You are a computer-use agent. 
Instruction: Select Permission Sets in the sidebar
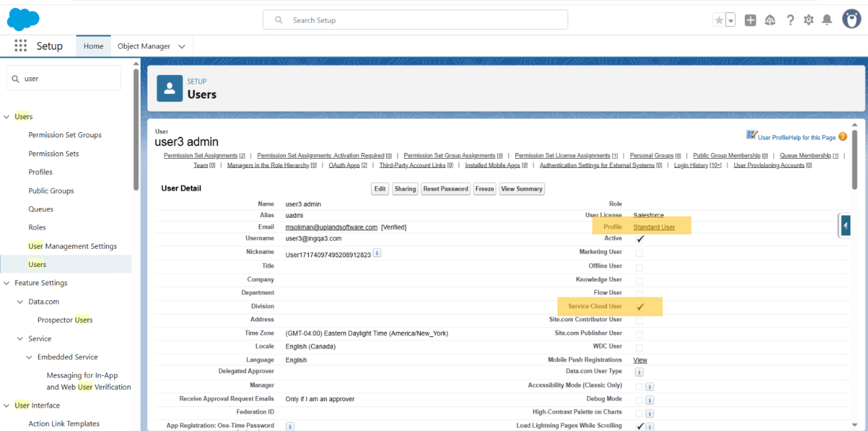click(x=54, y=154)
